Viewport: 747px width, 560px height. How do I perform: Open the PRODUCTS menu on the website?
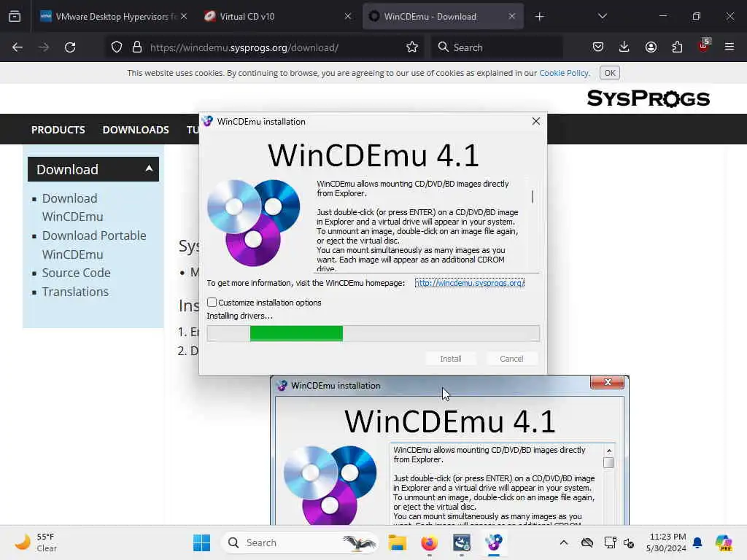coord(58,130)
